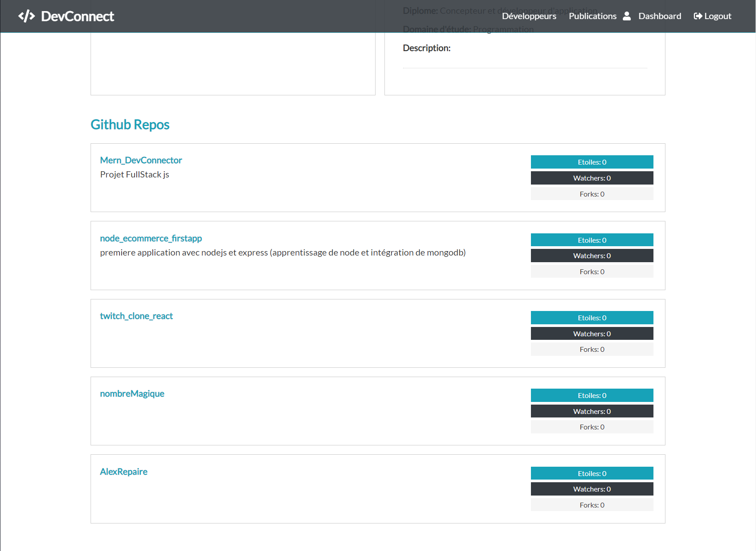Open the node_ecommerce_firstapp repository
Image resolution: width=756 pixels, height=551 pixels.
(x=151, y=238)
